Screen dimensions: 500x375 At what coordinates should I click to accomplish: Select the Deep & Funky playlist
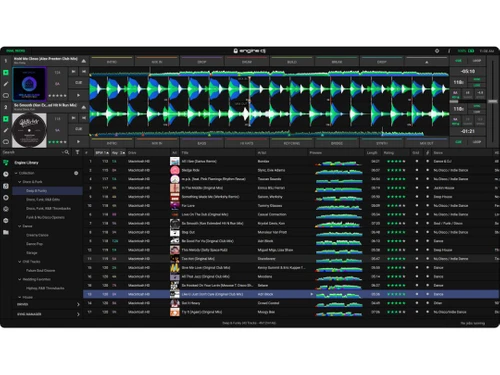tap(47, 191)
